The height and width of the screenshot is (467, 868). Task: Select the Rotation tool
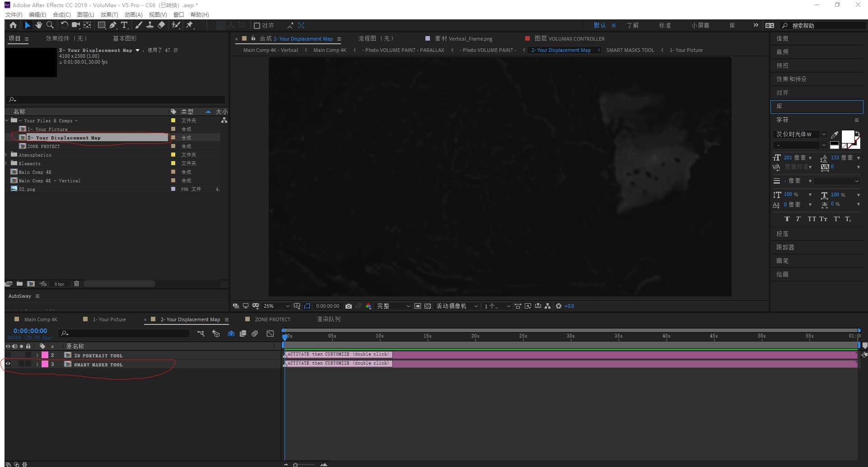[64, 25]
